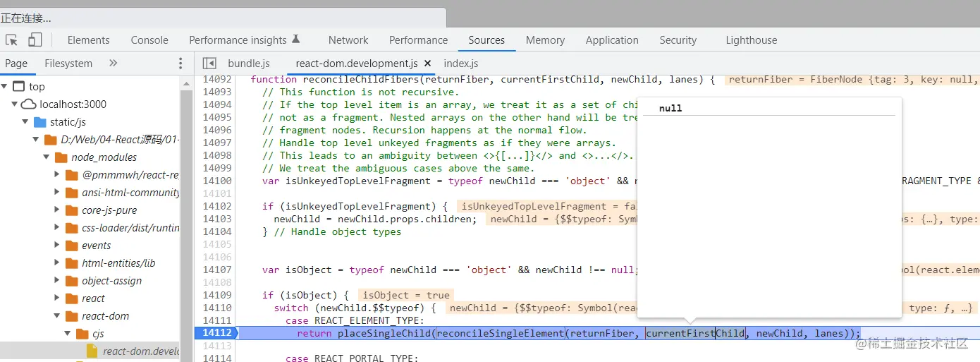
Task: Click the null value in the popup
Action: click(670, 108)
